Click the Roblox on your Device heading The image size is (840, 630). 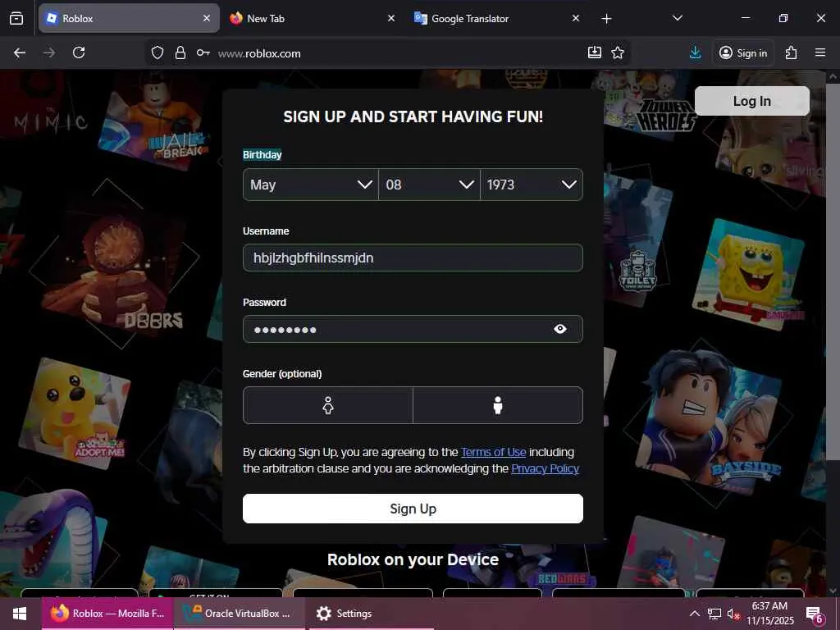click(x=413, y=559)
